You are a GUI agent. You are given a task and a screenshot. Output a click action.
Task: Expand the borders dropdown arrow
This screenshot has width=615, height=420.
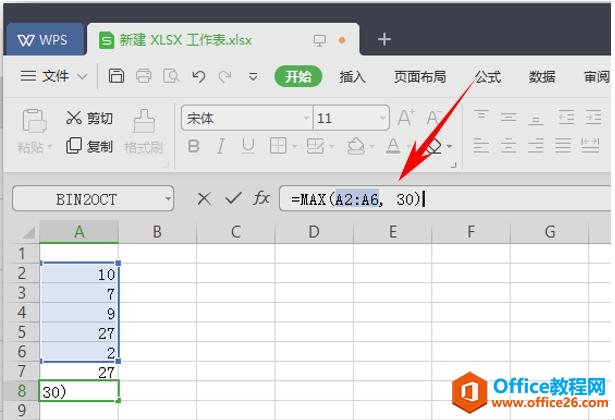point(295,147)
